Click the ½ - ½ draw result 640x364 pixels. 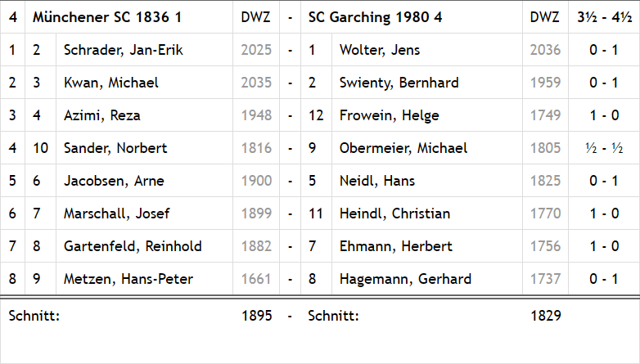click(604, 148)
